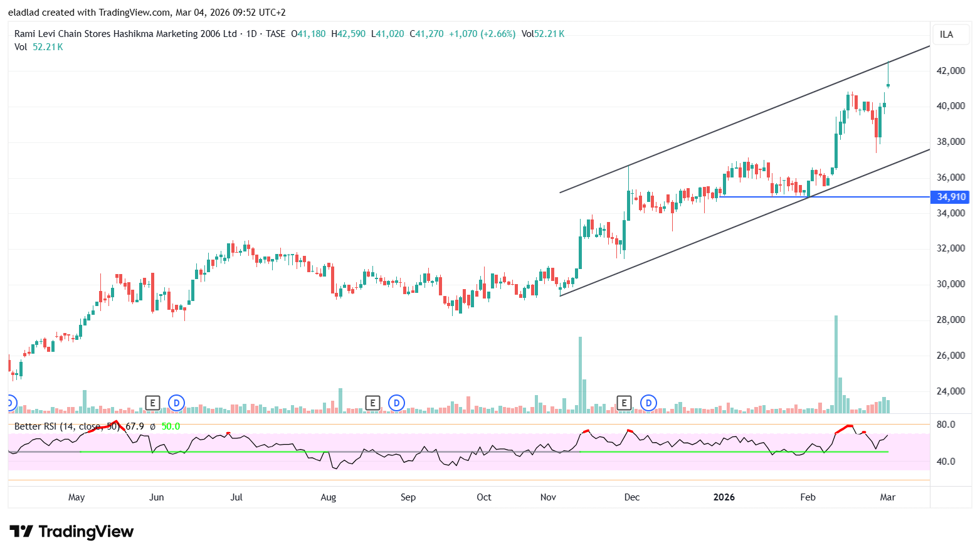
Task: Select the dividend D marker near December
Action: point(649,403)
